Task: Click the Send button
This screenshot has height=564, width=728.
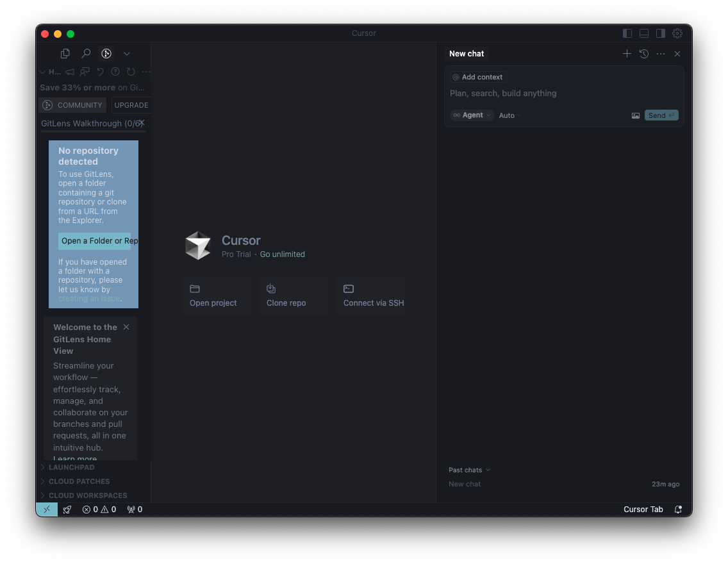Action: 661,115
